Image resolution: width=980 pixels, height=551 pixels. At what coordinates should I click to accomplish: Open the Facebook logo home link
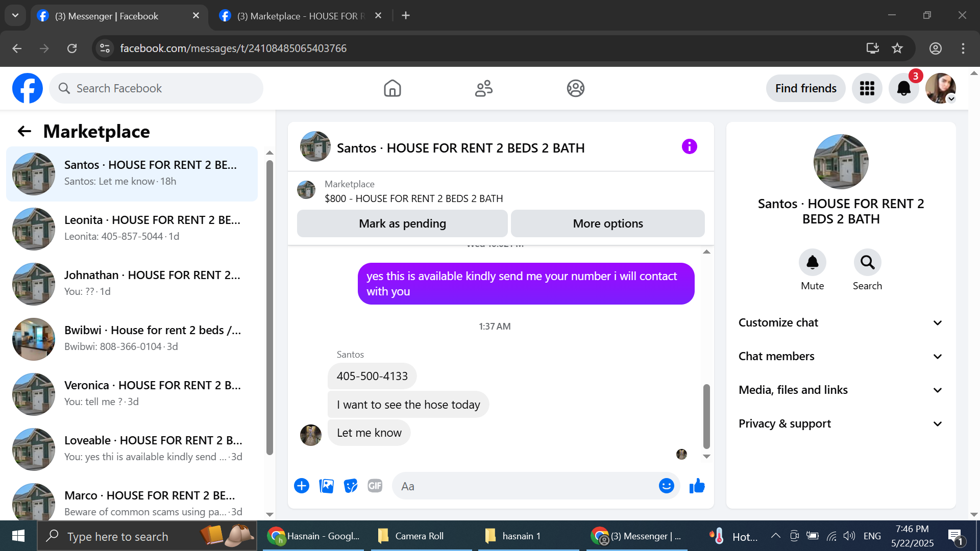point(28,88)
